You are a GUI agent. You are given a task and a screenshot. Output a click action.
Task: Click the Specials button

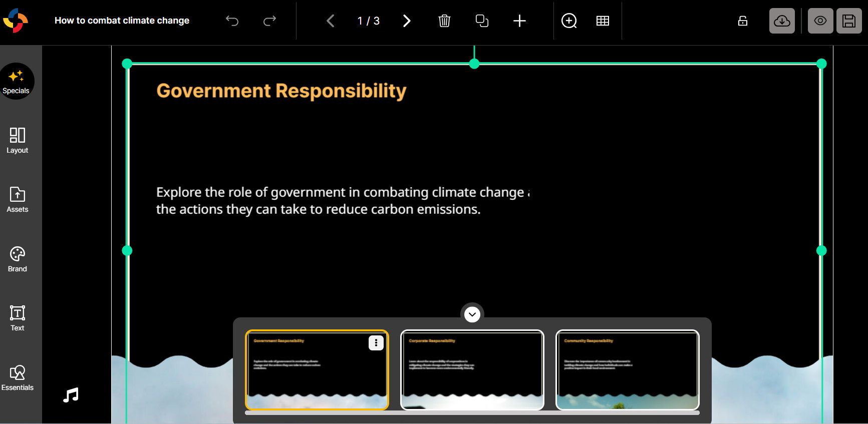point(16,81)
